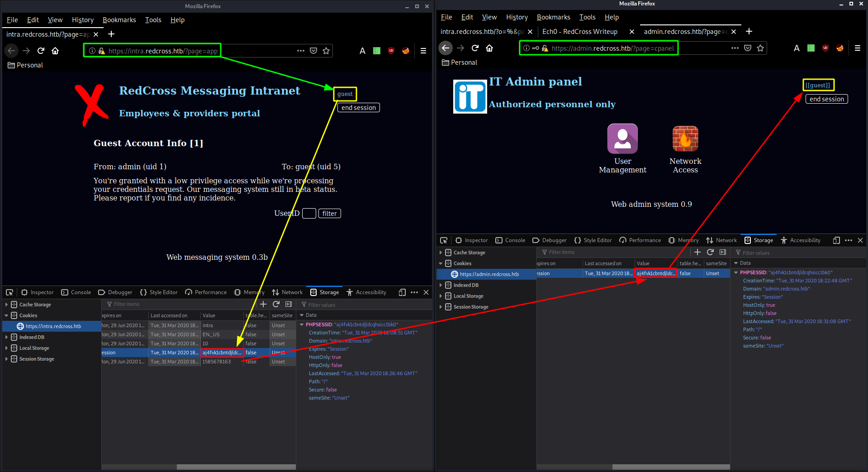Open Inspector tab in left devtools
This screenshot has height=472, width=868.
[37, 292]
